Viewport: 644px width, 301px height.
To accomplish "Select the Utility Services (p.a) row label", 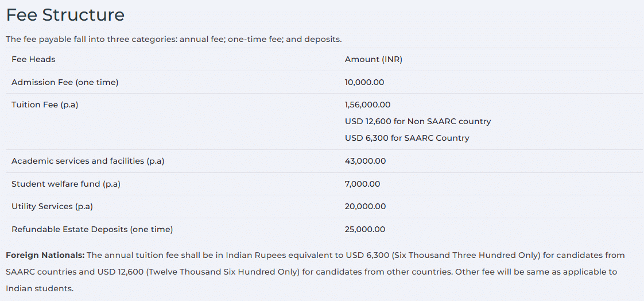I will coord(52,206).
